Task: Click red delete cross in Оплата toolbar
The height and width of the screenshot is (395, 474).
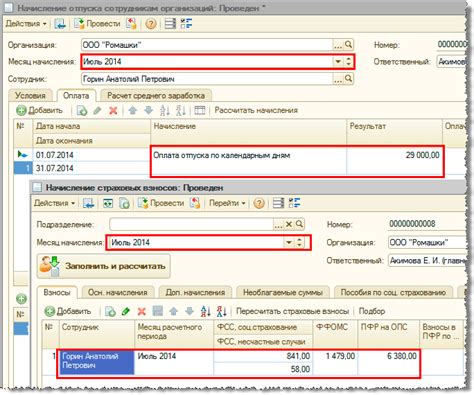Action: point(113,110)
